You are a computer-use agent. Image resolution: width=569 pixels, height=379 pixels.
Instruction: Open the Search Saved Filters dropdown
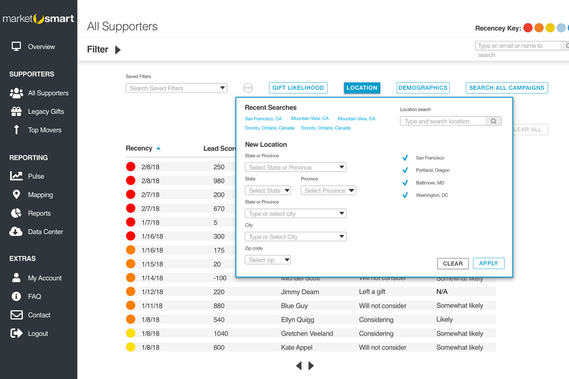[x=176, y=88]
